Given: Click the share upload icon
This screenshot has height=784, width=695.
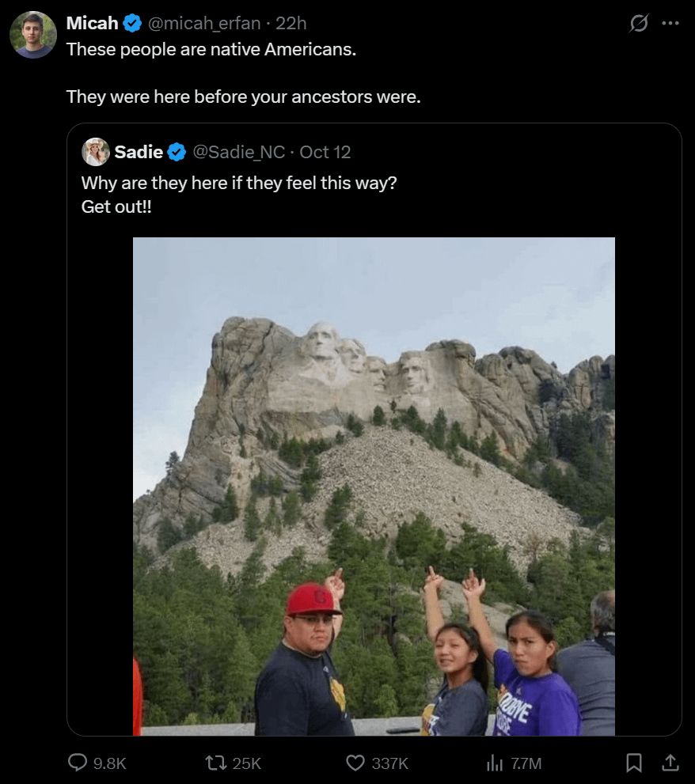Looking at the screenshot, I should (670, 763).
